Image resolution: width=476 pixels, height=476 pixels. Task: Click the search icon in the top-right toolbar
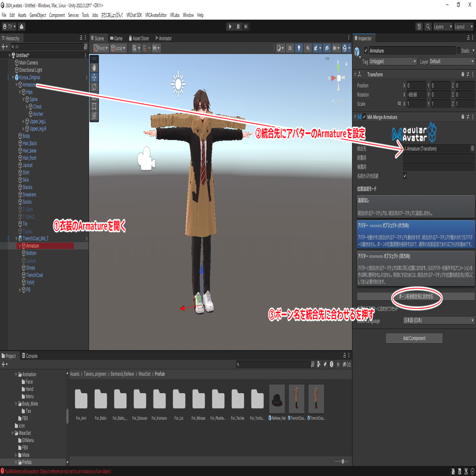coord(429,27)
